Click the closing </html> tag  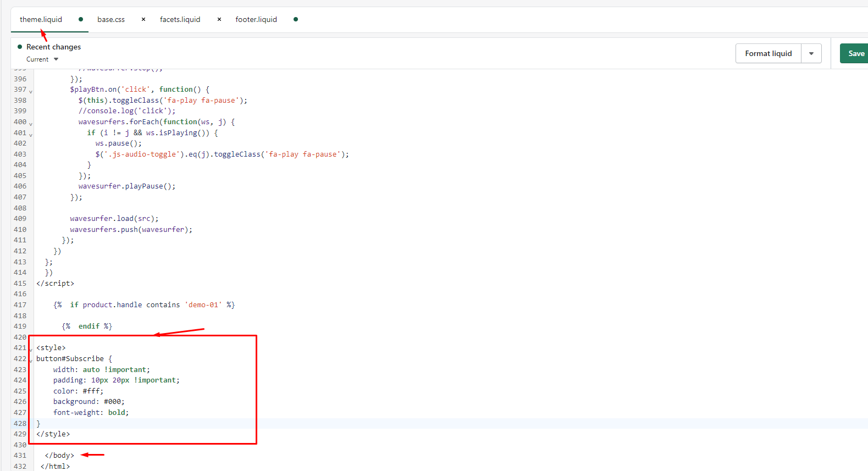[55, 467]
